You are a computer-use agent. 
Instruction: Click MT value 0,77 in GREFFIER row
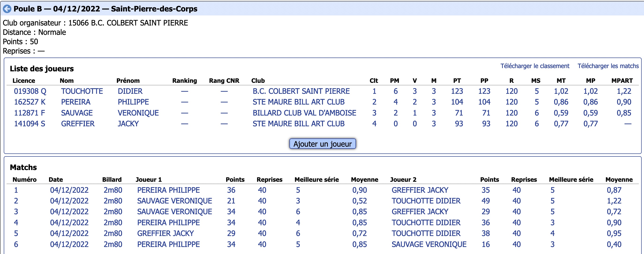point(561,124)
